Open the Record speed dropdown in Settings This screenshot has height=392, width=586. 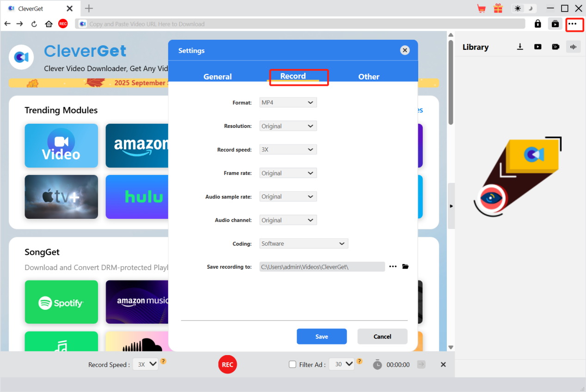click(288, 150)
